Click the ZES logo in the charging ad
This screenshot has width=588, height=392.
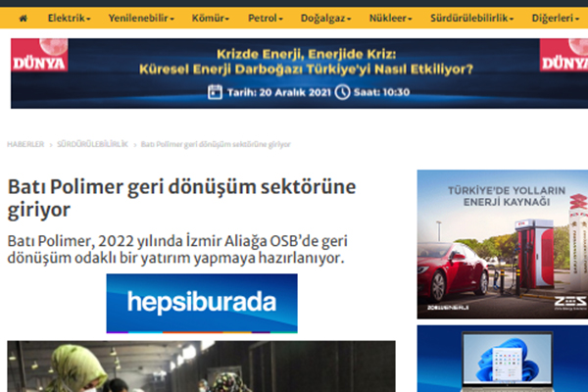(570, 303)
